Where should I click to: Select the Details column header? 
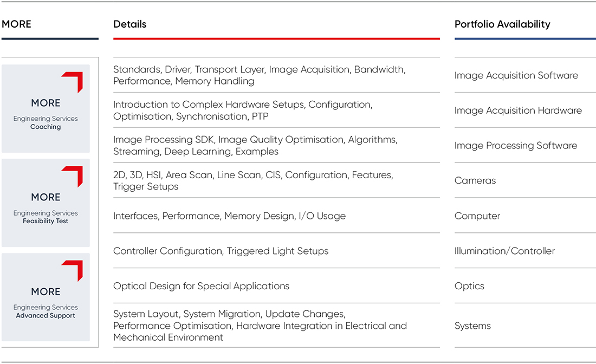pyautogui.click(x=130, y=24)
